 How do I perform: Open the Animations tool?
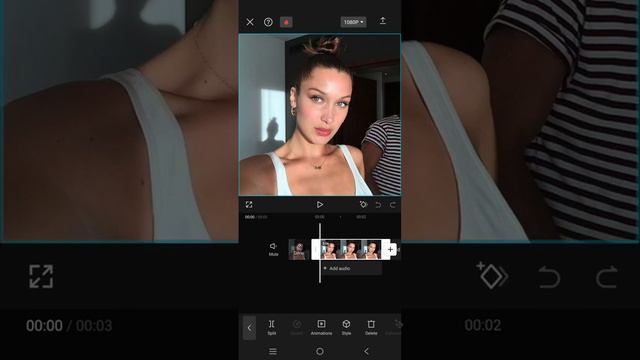(321, 327)
